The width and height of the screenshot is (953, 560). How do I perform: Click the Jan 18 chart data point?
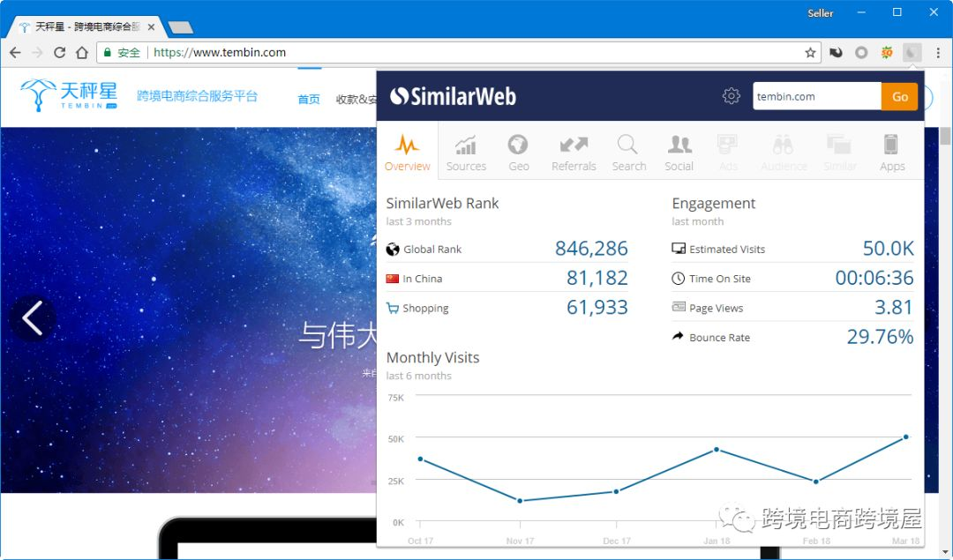pyautogui.click(x=717, y=450)
